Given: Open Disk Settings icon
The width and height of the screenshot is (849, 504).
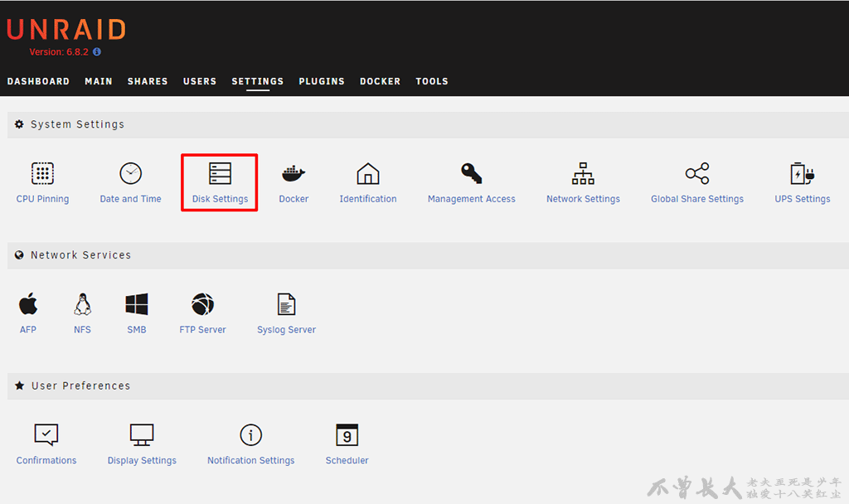Looking at the screenshot, I should coord(220,174).
